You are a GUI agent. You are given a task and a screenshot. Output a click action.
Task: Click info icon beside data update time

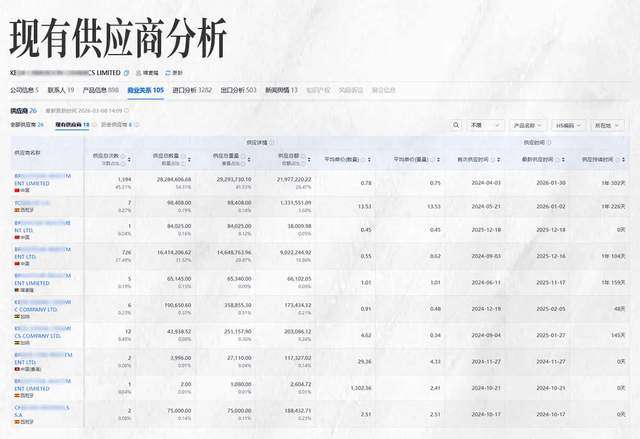[127, 111]
